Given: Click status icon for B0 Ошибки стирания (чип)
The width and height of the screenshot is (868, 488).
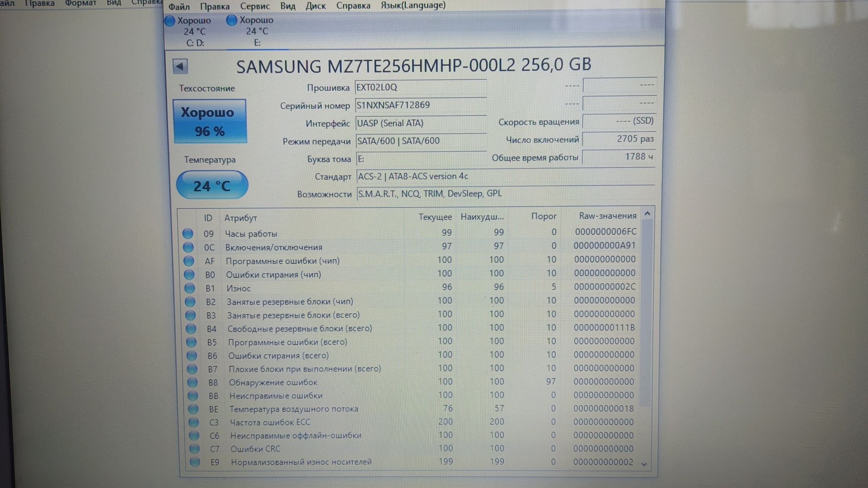Looking at the screenshot, I should 189,274.
